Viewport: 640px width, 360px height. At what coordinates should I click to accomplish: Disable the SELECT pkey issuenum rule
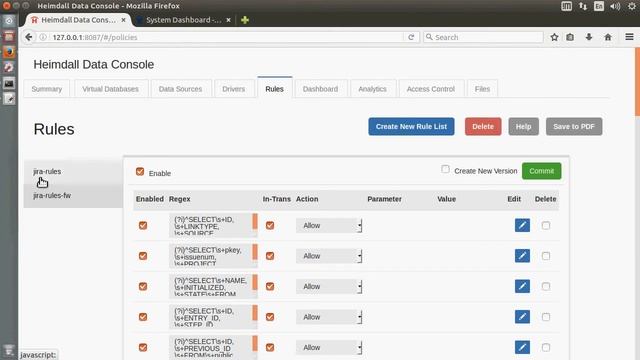[143, 256]
